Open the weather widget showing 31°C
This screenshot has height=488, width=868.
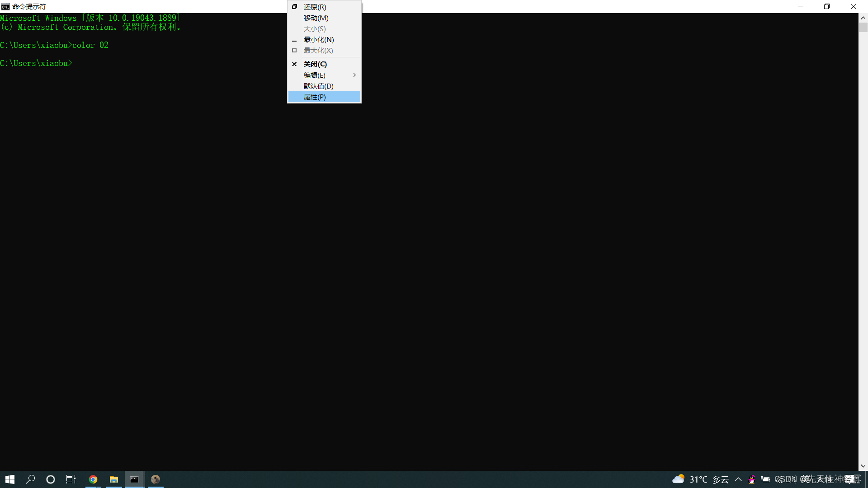click(x=700, y=479)
